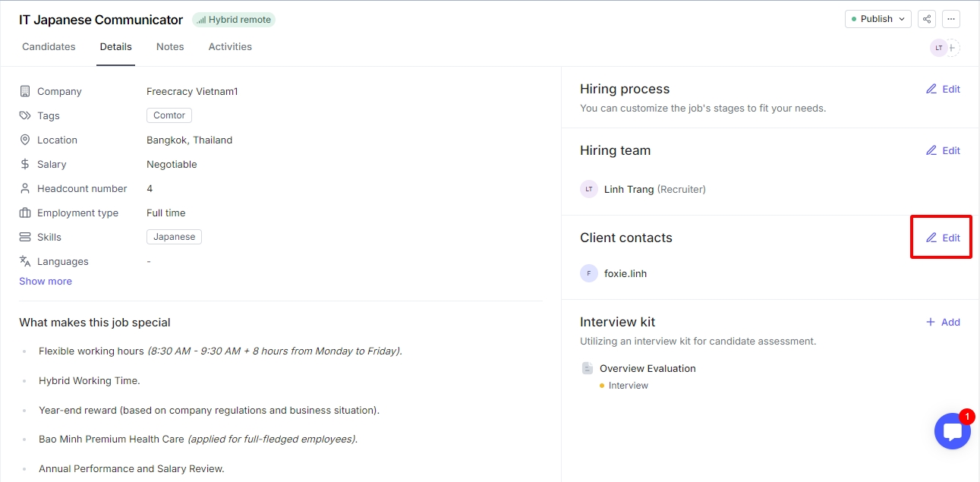Viewport: 980px width, 482px height.
Task: Open the three-dots more options menu
Action: pos(950,19)
